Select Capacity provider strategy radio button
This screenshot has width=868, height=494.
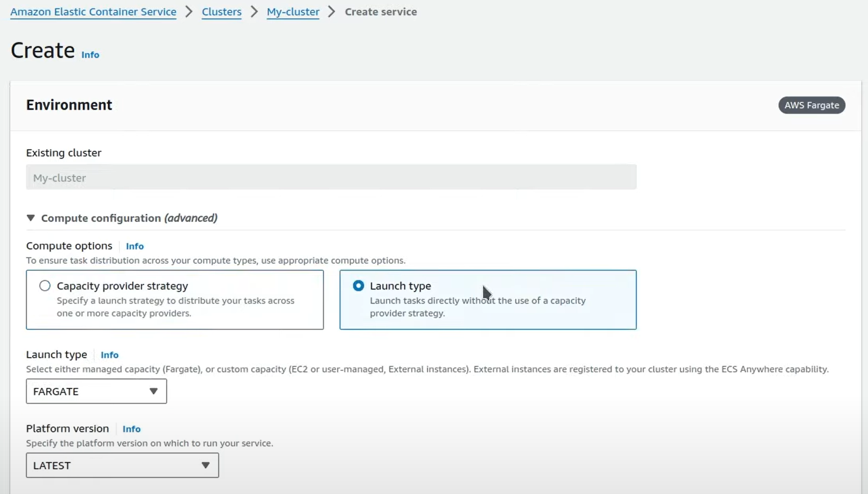coord(45,286)
